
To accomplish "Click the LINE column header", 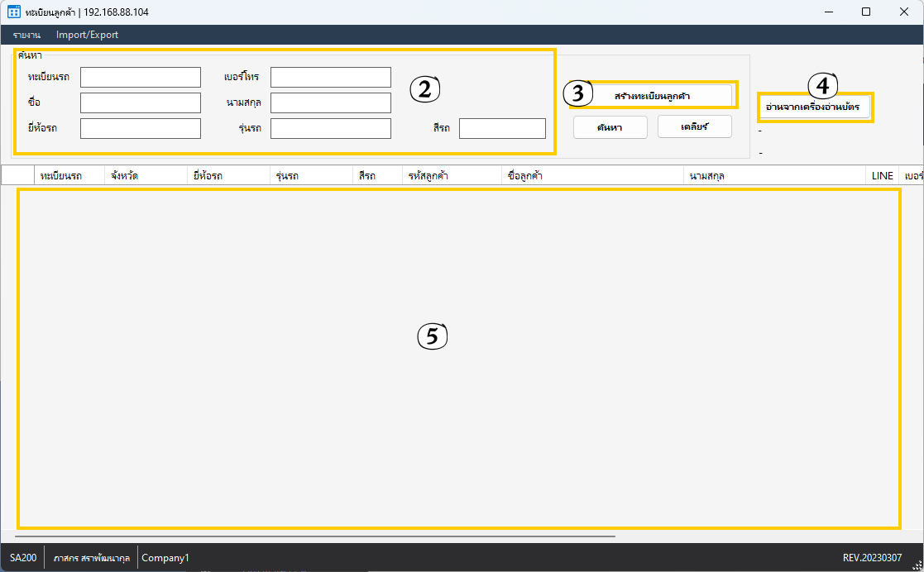I will [882, 176].
